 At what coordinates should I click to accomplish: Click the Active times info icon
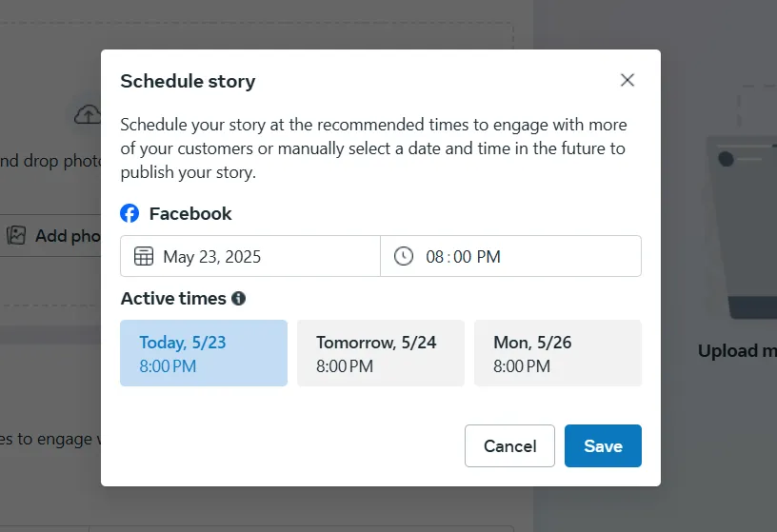pos(238,298)
